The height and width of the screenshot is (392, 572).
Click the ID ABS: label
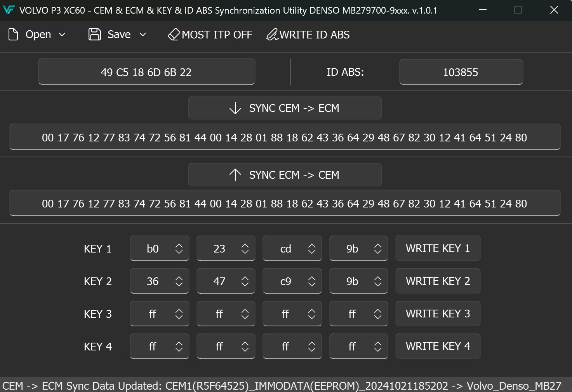coord(345,72)
